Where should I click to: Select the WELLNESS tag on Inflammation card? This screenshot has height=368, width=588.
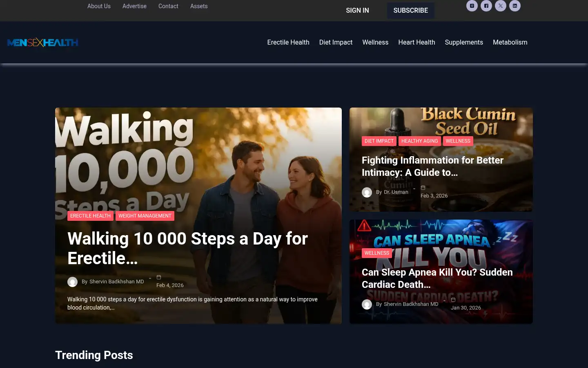pyautogui.click(x=458, y=141)
